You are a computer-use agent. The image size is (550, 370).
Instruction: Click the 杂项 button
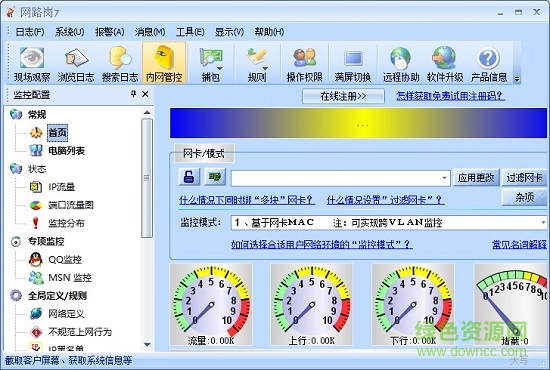point(524,197)
